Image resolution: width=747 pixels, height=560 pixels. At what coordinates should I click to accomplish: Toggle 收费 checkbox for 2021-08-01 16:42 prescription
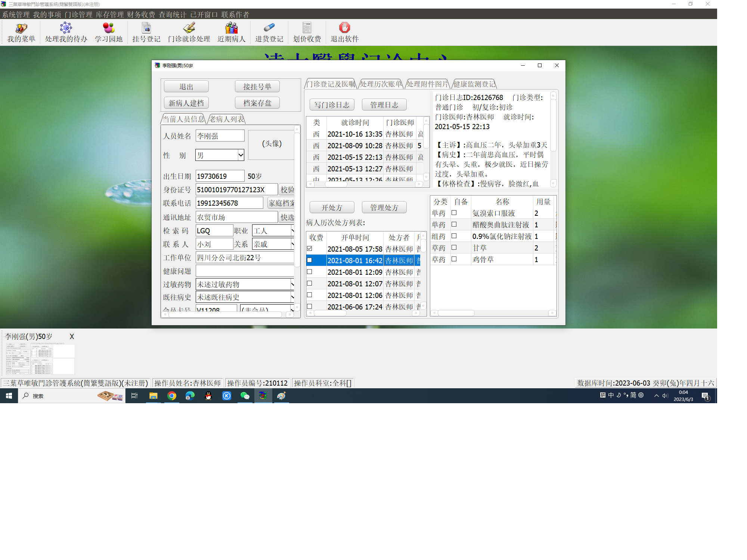tap(310, 260)
